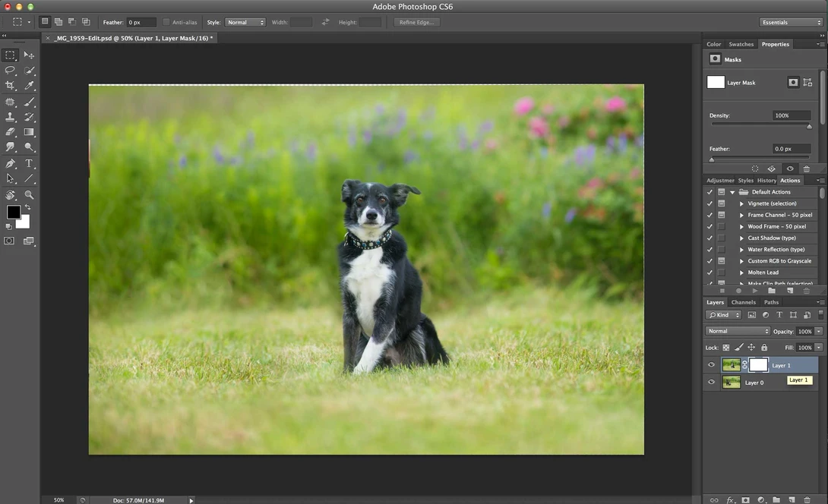The width and height of the screenshot is (828, 504).
Task: Select the Spot Healing Brush tool
Action: click(x=10, y=102)
